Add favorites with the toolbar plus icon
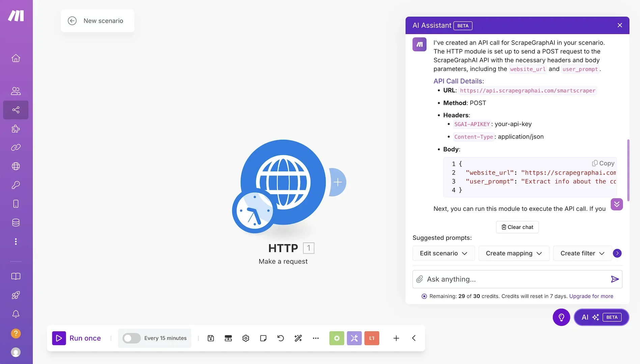 [396, 338]
